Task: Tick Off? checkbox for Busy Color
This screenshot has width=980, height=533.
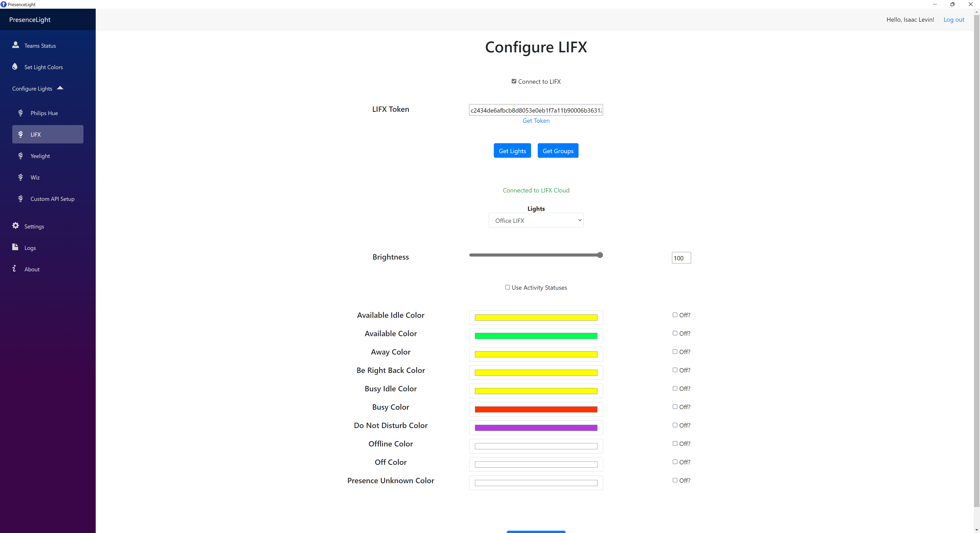Action: (x=675, y=407)
